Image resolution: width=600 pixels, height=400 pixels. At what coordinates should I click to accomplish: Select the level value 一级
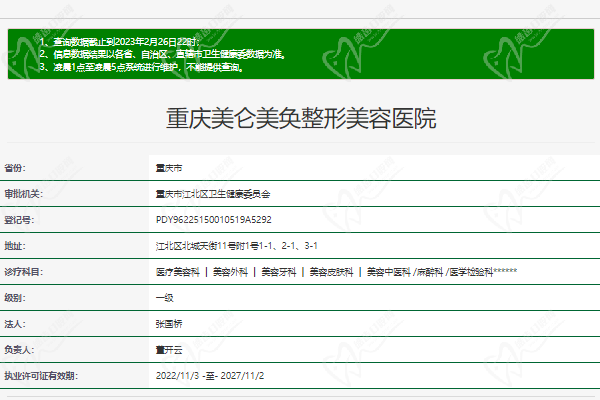[x=165, y=298]
